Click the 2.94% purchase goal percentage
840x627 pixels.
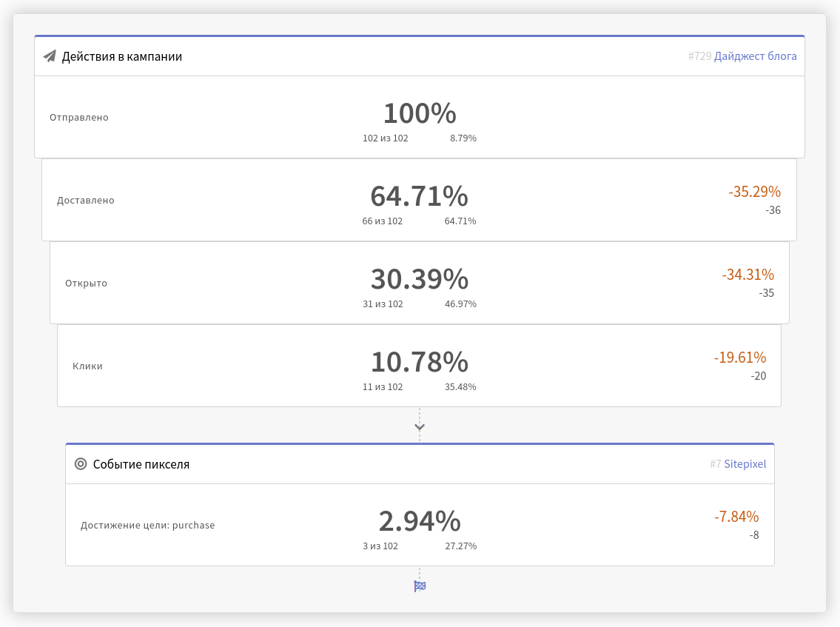point(420,521)
